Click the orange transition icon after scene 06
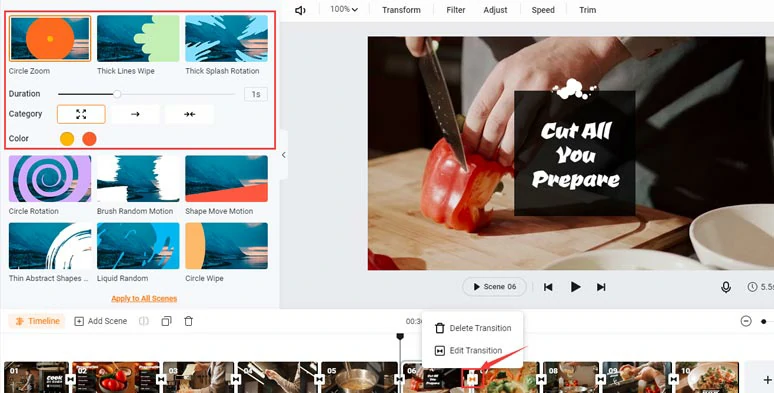The height and width of the screenshot is (393, 774). 472,379
